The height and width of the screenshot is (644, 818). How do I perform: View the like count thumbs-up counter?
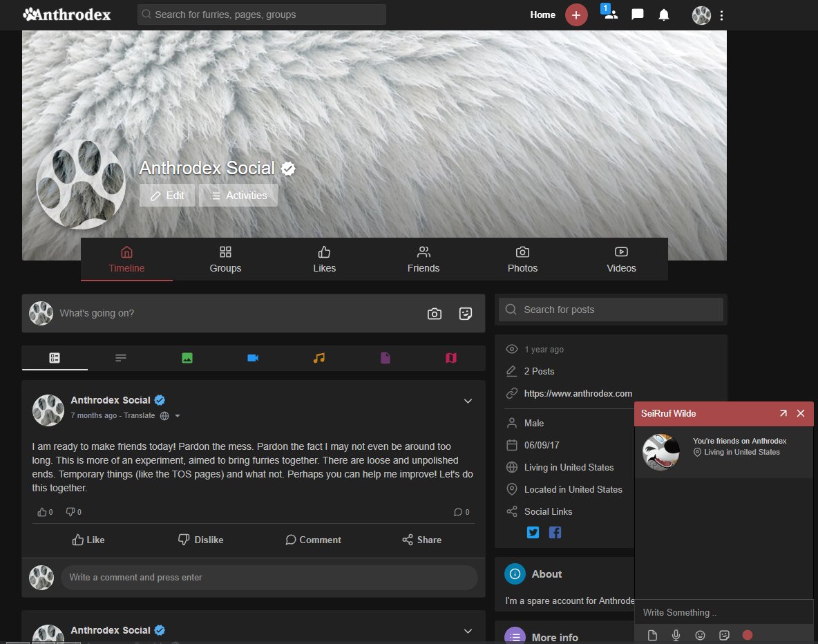pyautogui.click(x=45, y=512)
